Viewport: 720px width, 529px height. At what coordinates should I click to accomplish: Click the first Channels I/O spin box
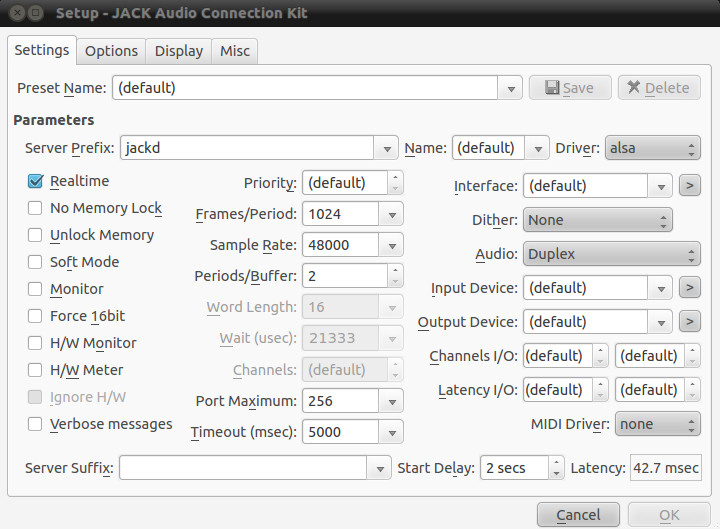(x=566, y=356)
